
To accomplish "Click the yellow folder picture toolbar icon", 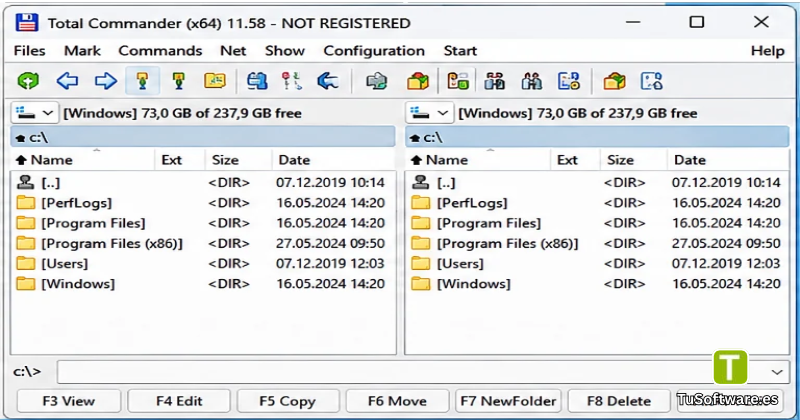I will tap(215, 81).
